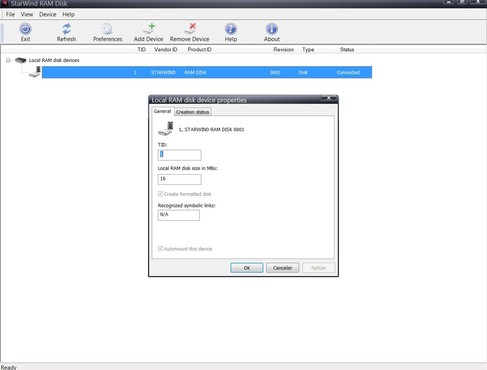Open the View menu
Screen dimensions: 487x370
pos(27,14)
